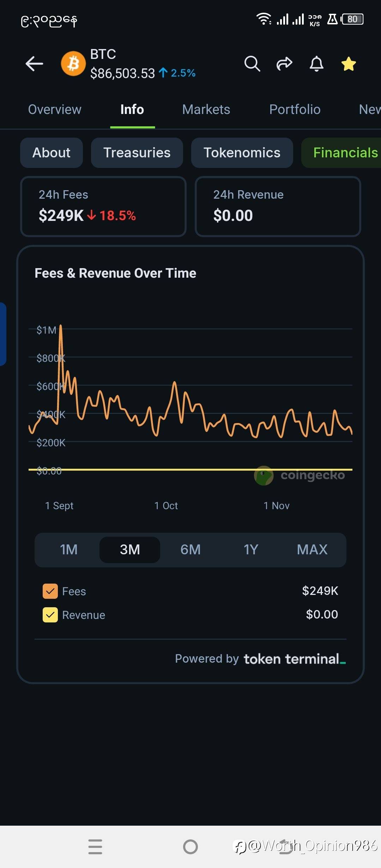The width and height of the screenshot is (381, 868).
Task: Tap the back arrow icon
Action: click(35, 64)
